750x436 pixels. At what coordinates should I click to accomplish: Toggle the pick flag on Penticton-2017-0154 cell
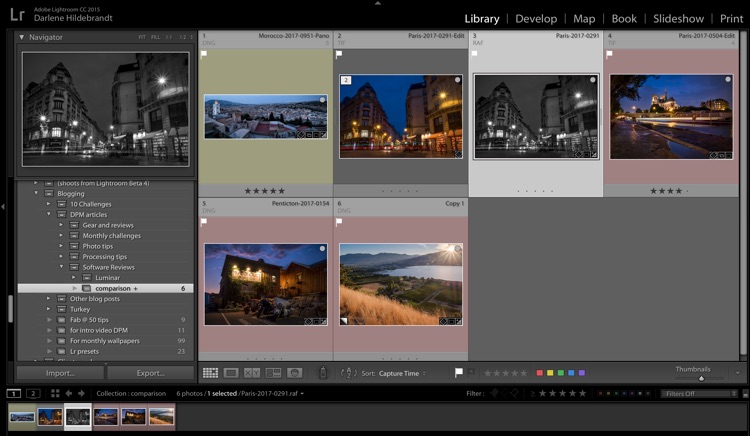tap(204, 222)
